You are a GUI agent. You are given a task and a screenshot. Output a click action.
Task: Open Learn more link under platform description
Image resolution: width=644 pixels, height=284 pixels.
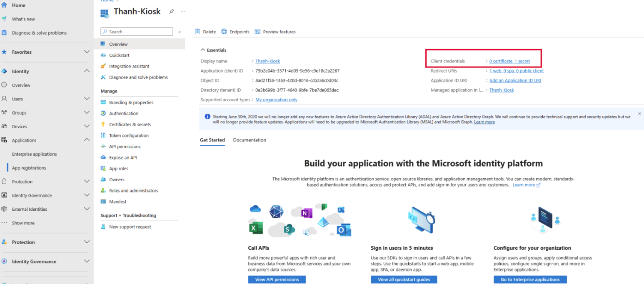coord(526,185)
